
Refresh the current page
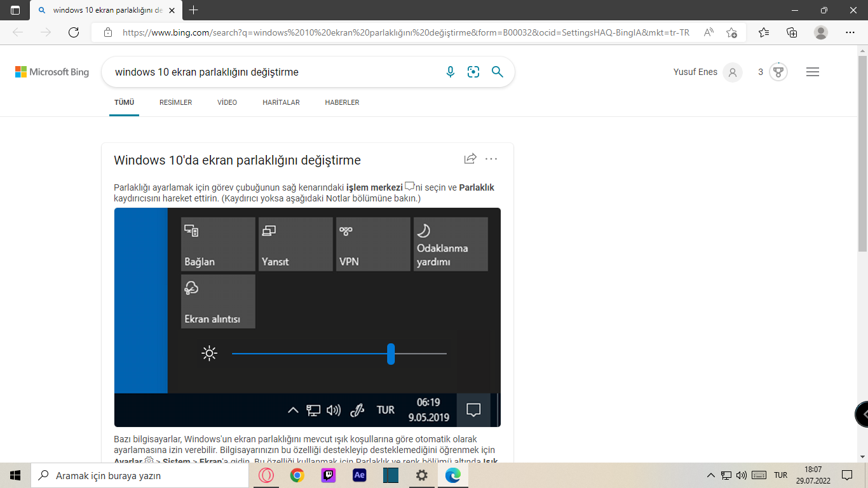pyautogui.click(x=74, y=32)
